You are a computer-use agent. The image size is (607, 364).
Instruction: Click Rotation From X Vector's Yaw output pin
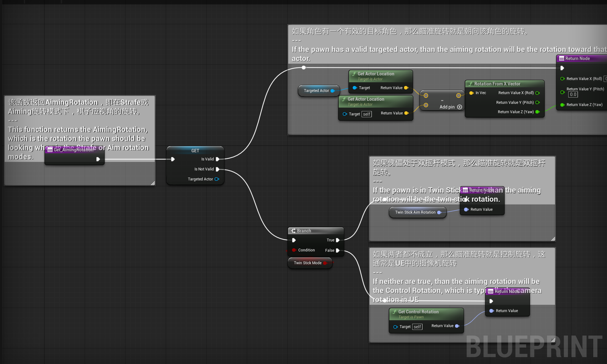pos(537,112)
